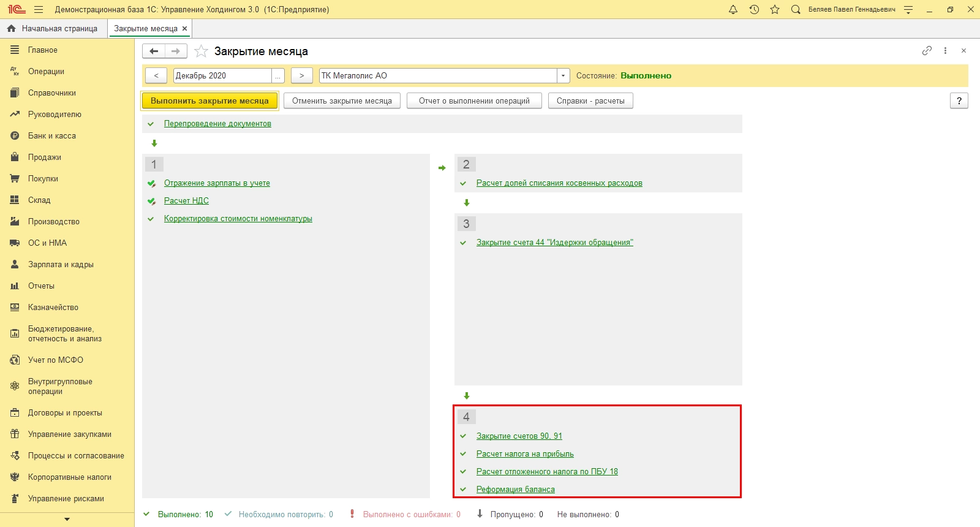Click the Казначейство icon
This screenshot has height=527, width=980.
(x=15, y=308)
